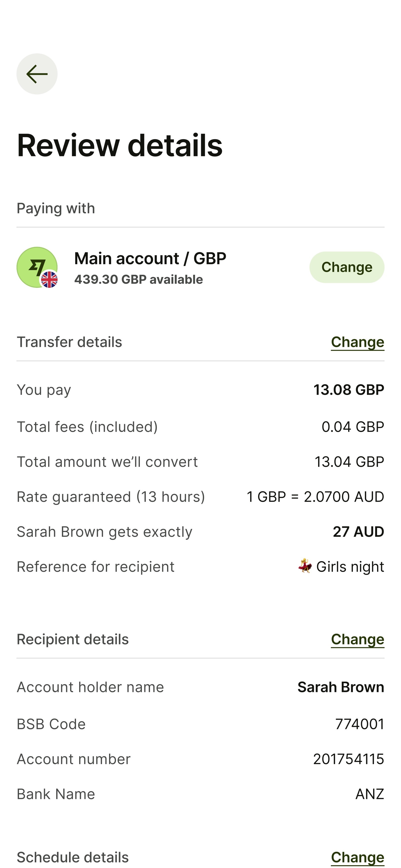The width and height of the screenshot is (401, 868).
Task: Tap Change link beside Recipient details
Action: point(357,639)
